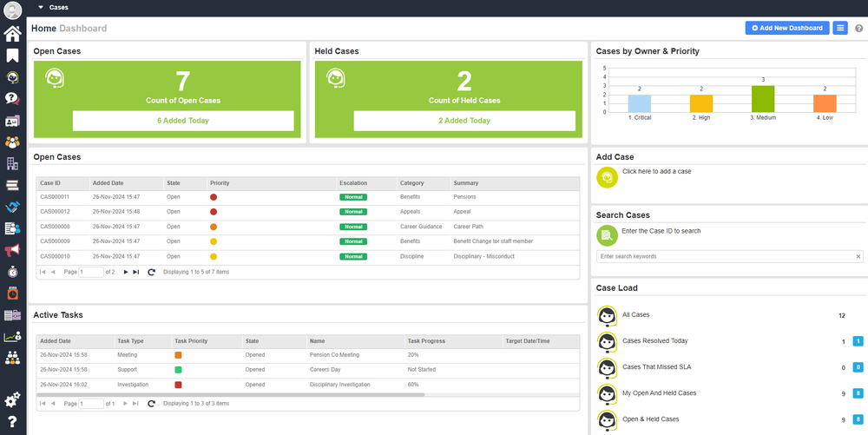
Task: Click the 2 Added Today button
Action: point(464,121)
